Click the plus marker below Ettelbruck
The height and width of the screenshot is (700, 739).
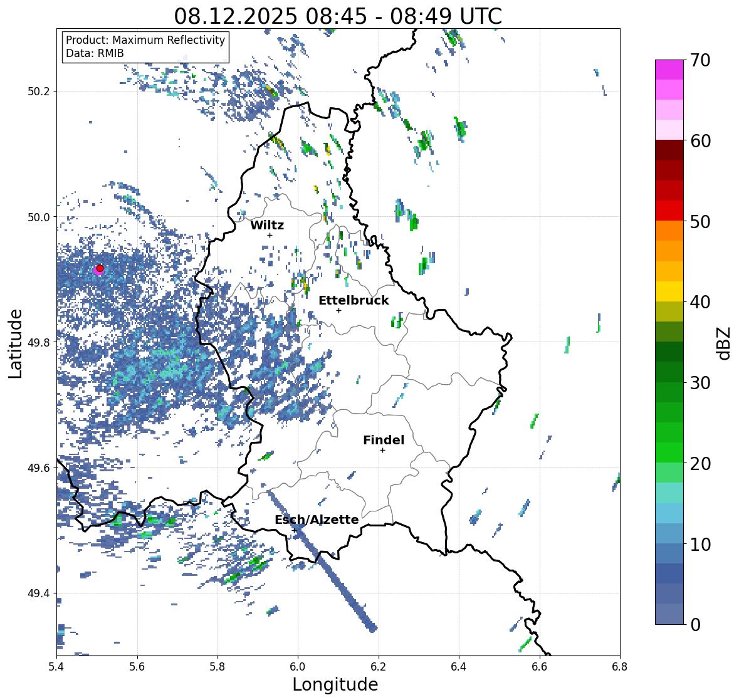pyautogui.click(x=338, y=310)
